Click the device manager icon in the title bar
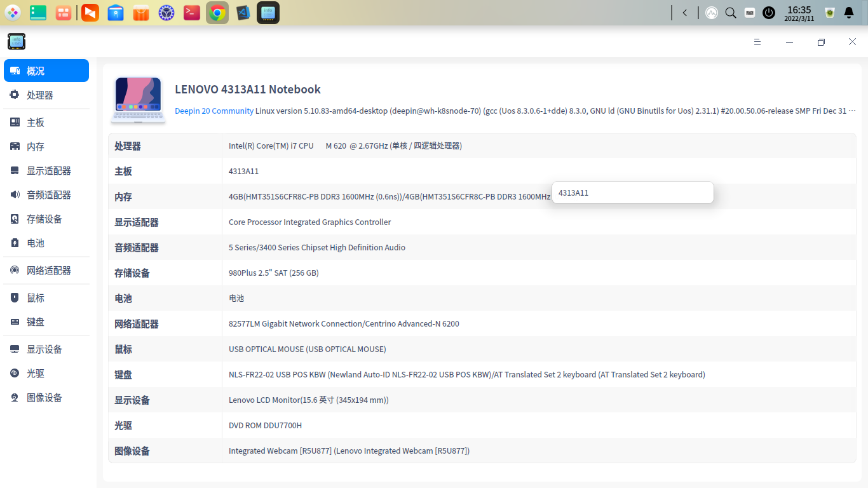This screenshot has width=868, height=488. tap(17, 42)
